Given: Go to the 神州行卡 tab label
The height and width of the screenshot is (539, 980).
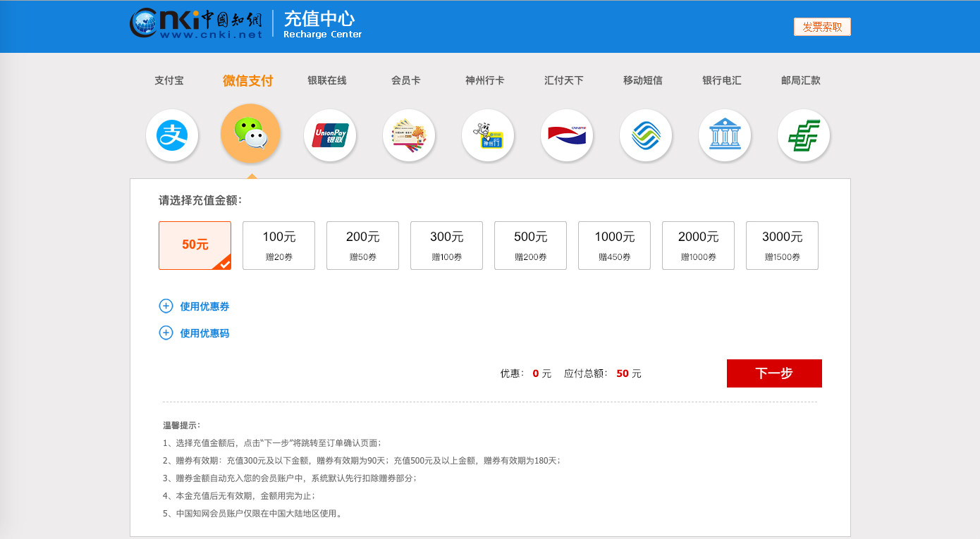Looking at the screenshot, I should click(x=485, y=80).
